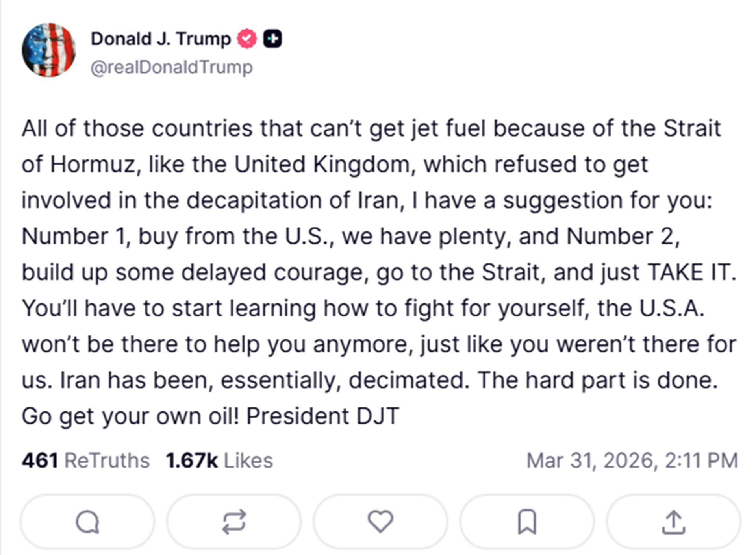
Task: Click the word "Hormuz" in the post
Action: click(x=93, y=165)
